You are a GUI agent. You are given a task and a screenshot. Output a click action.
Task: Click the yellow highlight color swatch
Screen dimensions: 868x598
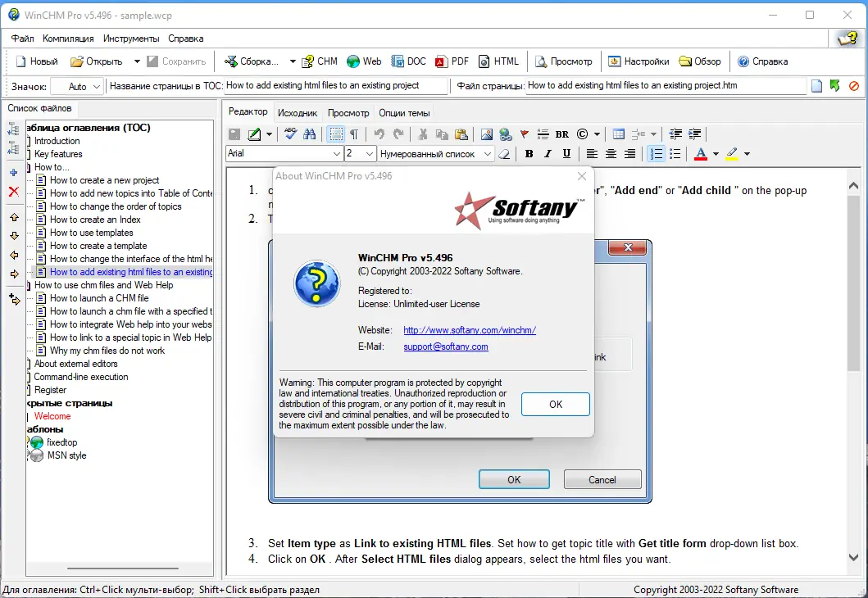click(x=732, y=154)
